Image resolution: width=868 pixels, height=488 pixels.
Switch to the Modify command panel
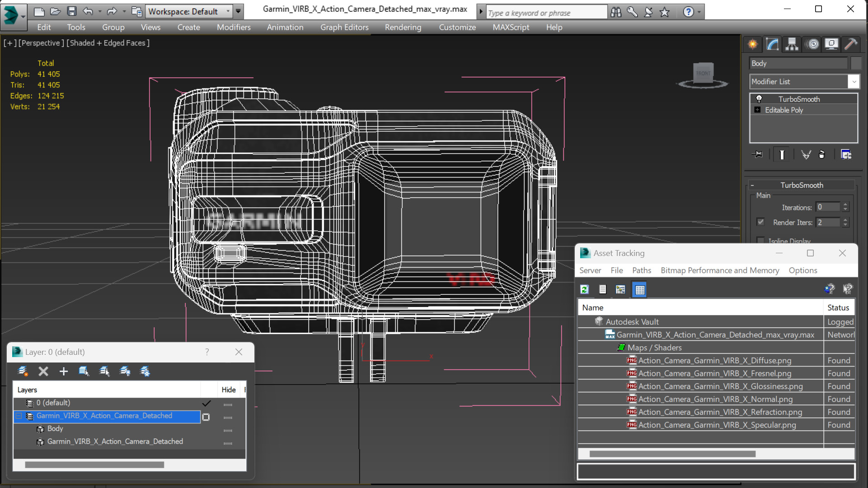click(x=772, y=44)
